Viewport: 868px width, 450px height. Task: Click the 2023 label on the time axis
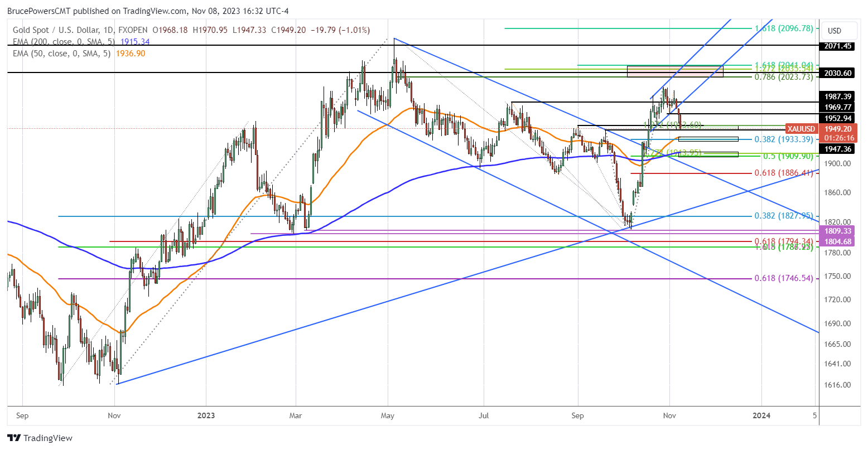pyautogui.click(x=206, y=415)
